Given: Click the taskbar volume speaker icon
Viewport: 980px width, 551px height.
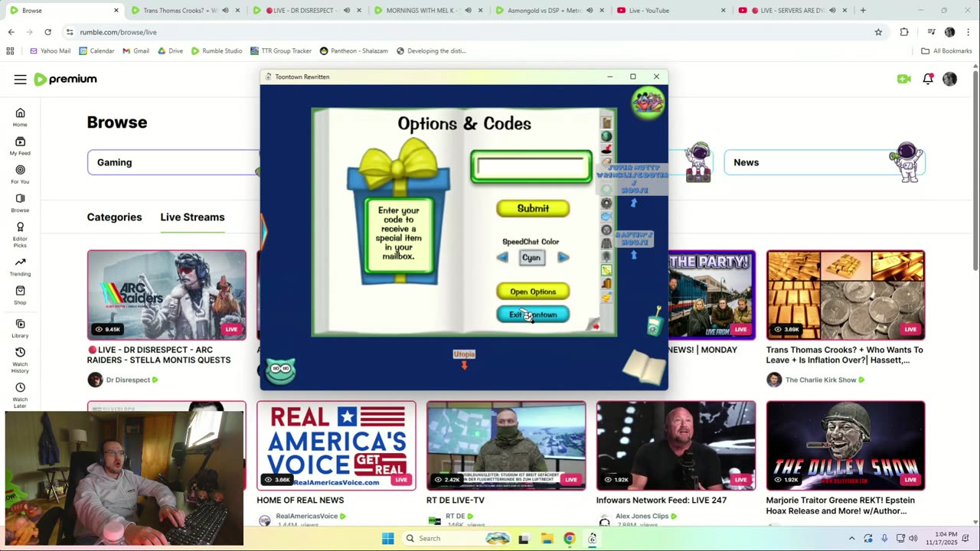Looking at the screenshot, I should [x=913, y=538].
